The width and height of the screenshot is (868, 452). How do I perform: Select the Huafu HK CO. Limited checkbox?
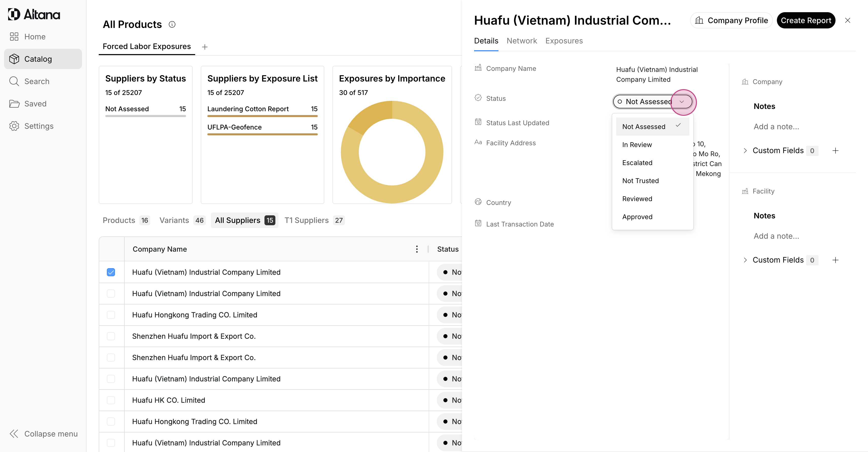click(111, 400)
